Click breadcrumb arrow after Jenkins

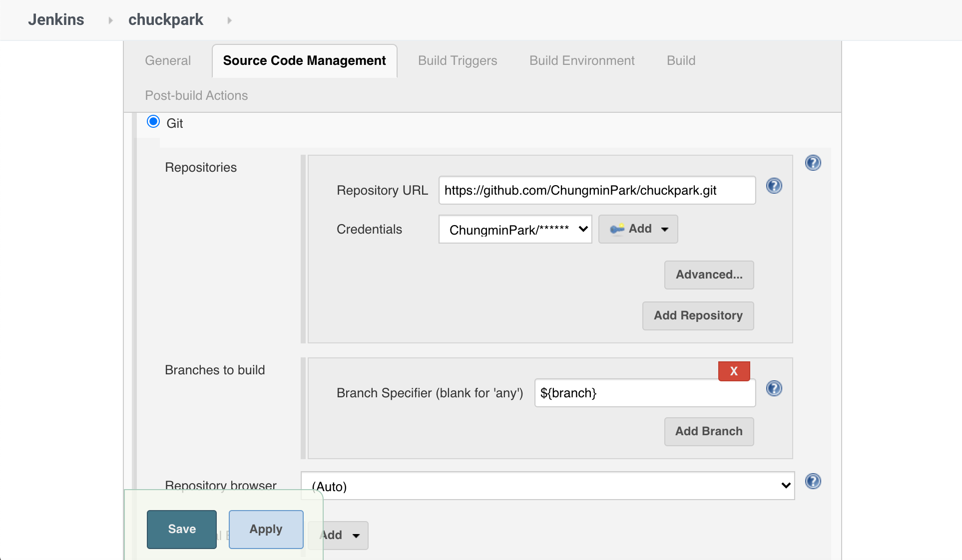110,20
